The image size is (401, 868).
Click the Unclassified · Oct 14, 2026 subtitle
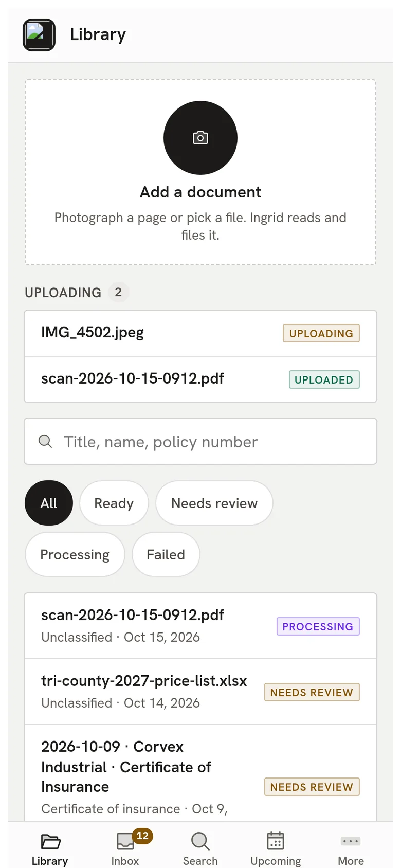tap(120, 703)
